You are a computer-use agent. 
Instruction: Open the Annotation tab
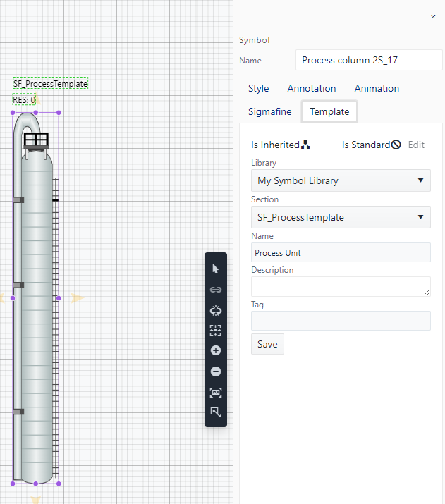(312, 88)
